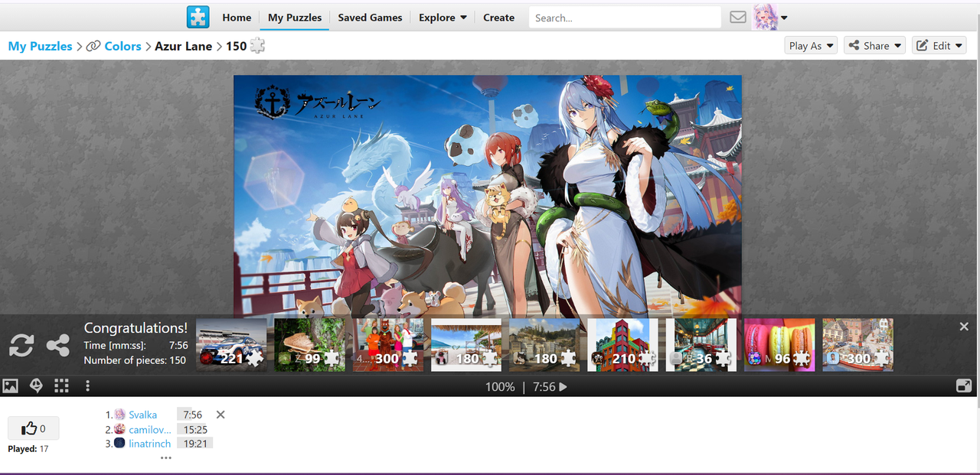Click linatrinch's avatar in leaderboard

(x=119, y=443)
